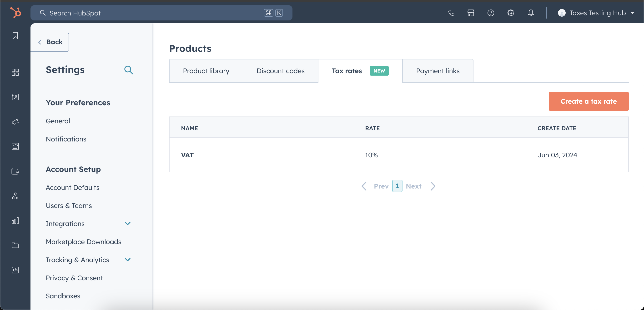The height and width of the screenshot is (310, 644).
Task: Click the HubSpot sprocket logo
Action: point(15,12)
